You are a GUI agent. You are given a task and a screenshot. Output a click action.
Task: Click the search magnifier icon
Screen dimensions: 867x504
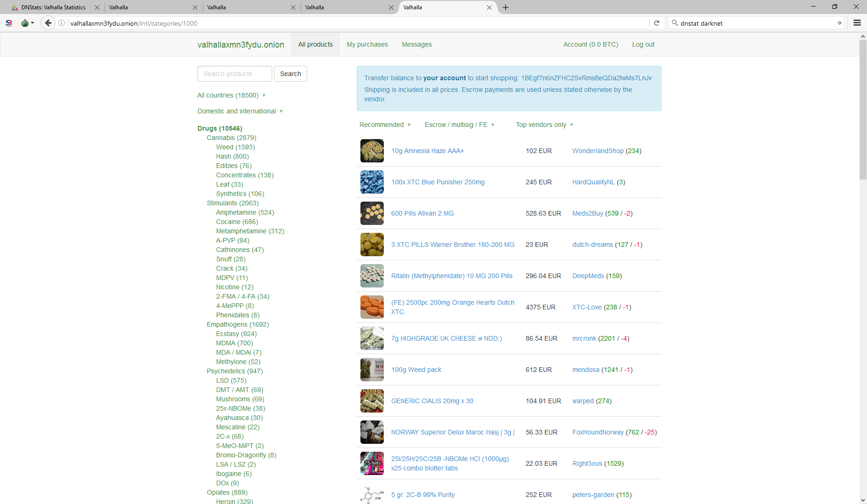pyautogui.click(x=675, y=23)
